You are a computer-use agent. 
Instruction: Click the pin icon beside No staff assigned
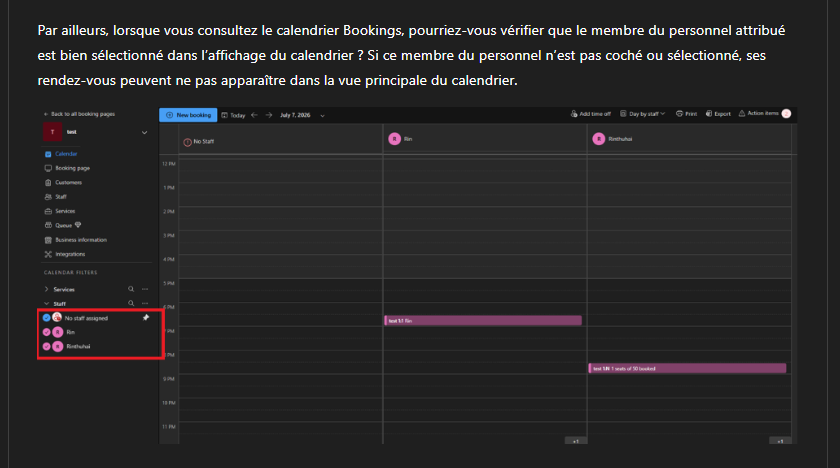(x=146, y=318)
